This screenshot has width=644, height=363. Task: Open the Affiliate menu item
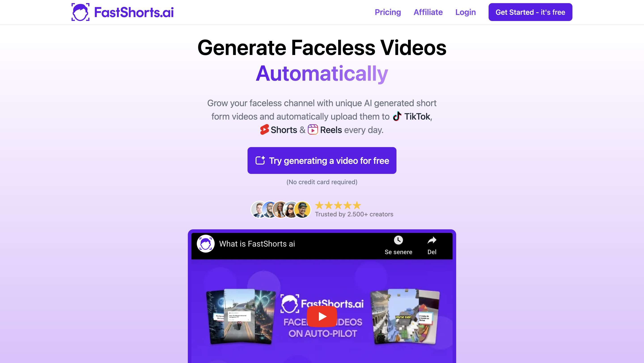(x=428, y=12)
